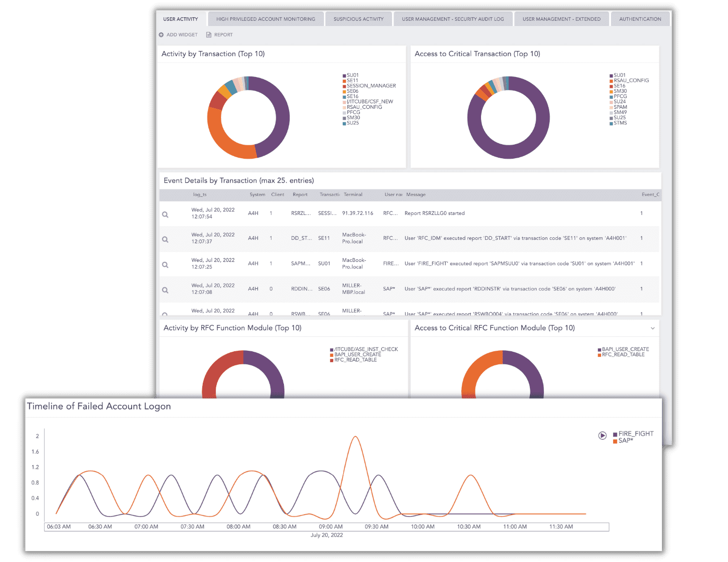The image size is (728, 562).
Task: Open details magnifier for RDDINSTR SE06 row
Action: pyautogui.click(x=165, y=290)
